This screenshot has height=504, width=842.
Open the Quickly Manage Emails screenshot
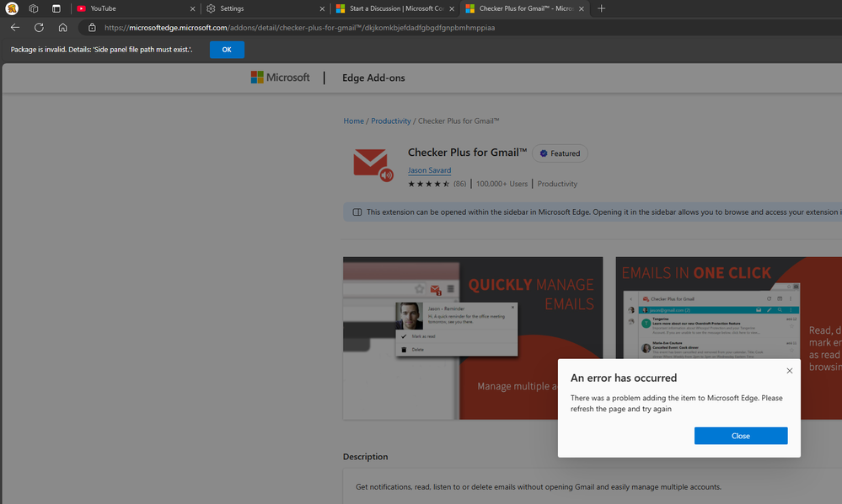point(473,338)
